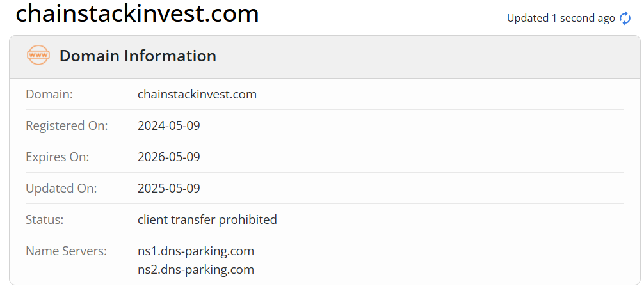Click the "Updated On:" label

(61, 189)
